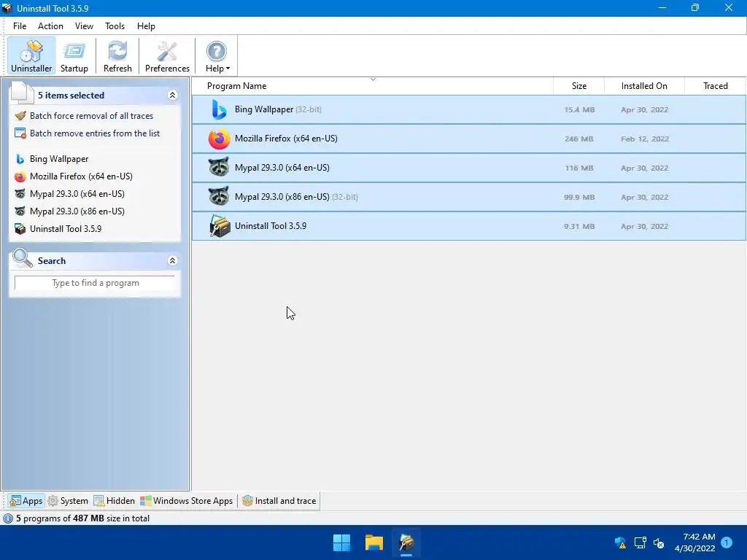Open the Help menu in menu bar
The image size is (747, 560).
tap(146, 26)
